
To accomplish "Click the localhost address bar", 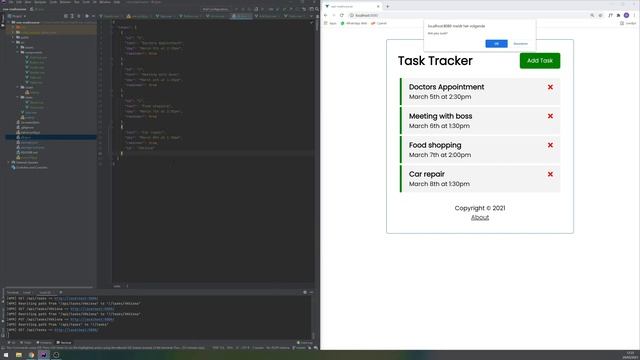I will point(469,15).
